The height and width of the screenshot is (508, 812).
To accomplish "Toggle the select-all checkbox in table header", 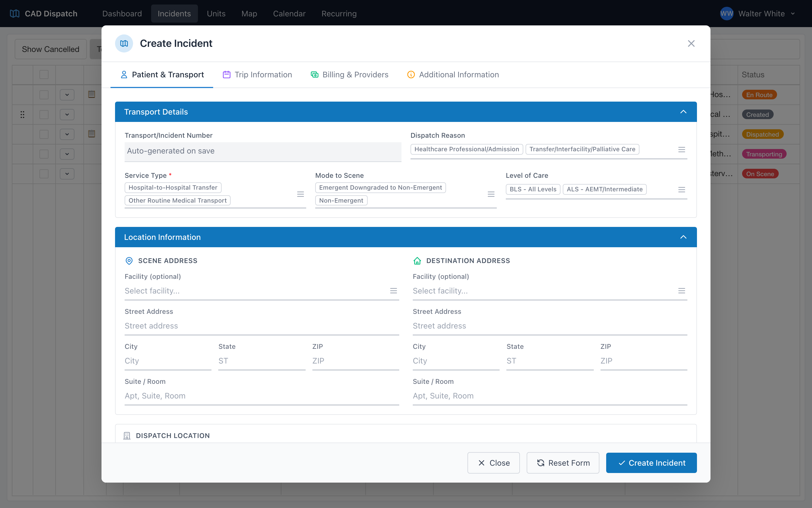I will [44, 75].
